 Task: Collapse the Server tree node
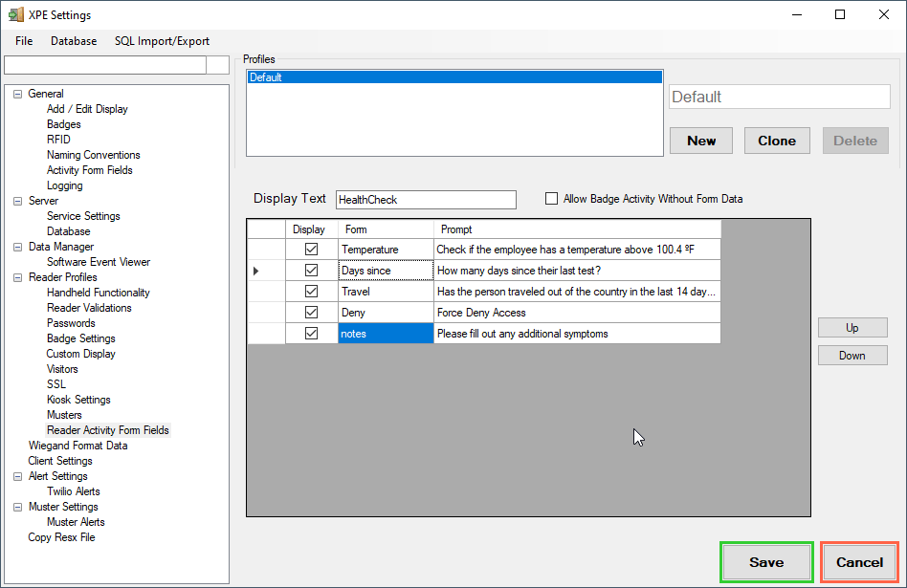click(18, 201)
